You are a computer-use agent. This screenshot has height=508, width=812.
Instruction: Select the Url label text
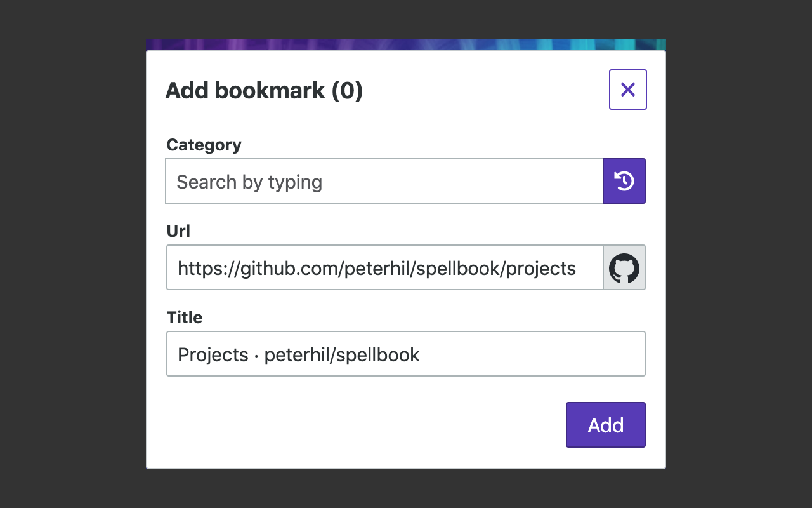[x=178, y=231]
